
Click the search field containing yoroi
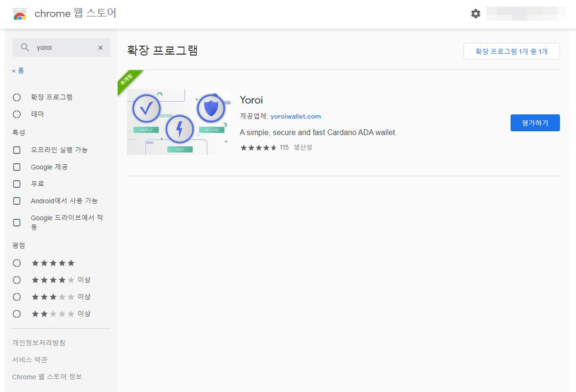[x=61, y=48]
